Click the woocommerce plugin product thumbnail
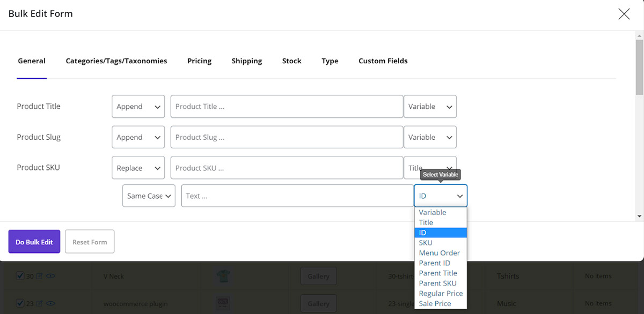 223,304
